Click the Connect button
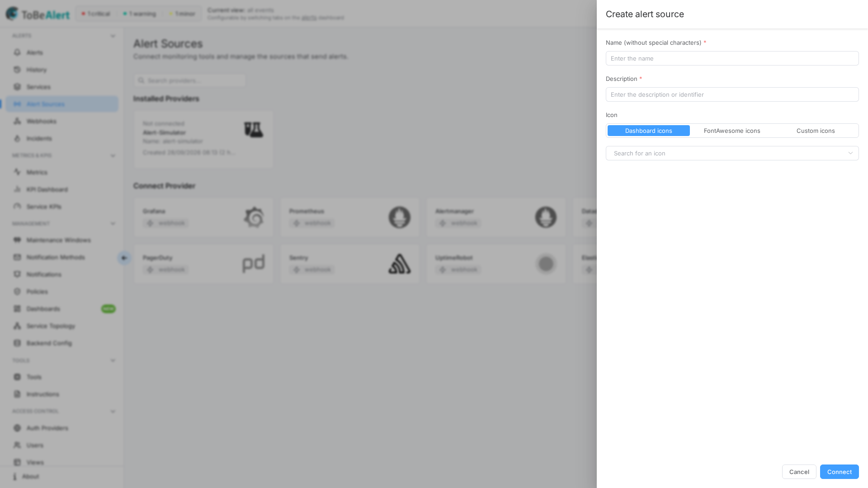The height and width of the screenshot is (488, 868). tap(839, 472)
